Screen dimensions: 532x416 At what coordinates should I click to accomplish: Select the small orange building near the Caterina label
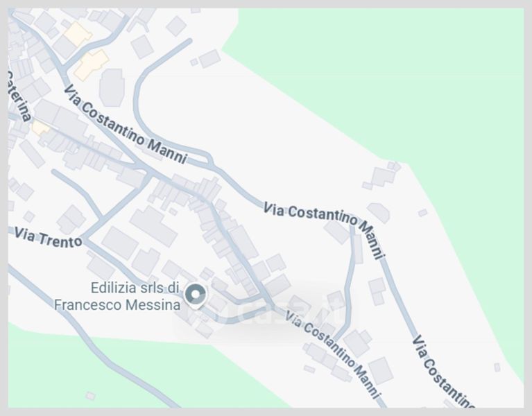point(40,128)
